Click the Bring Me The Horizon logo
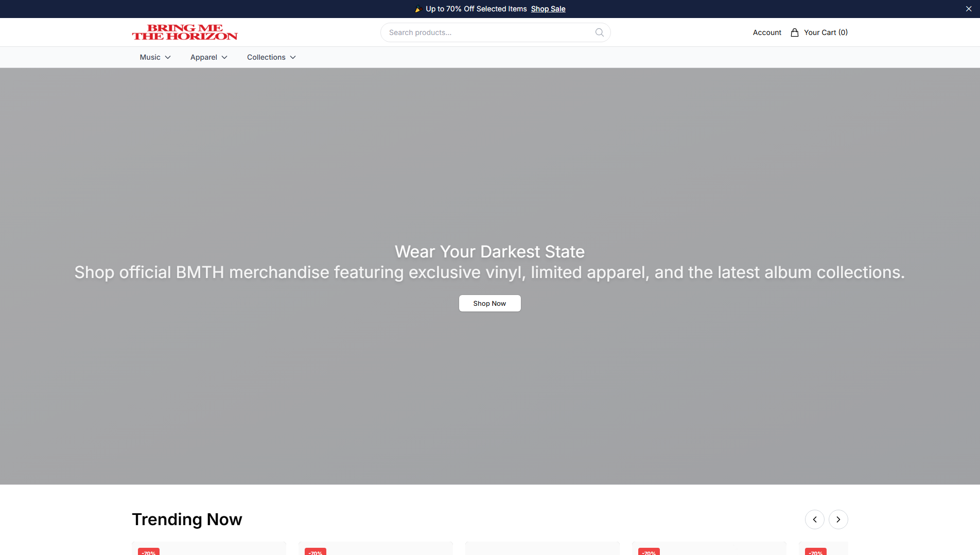The width and height of the screenshot is (980, 555). coord(185,32)
